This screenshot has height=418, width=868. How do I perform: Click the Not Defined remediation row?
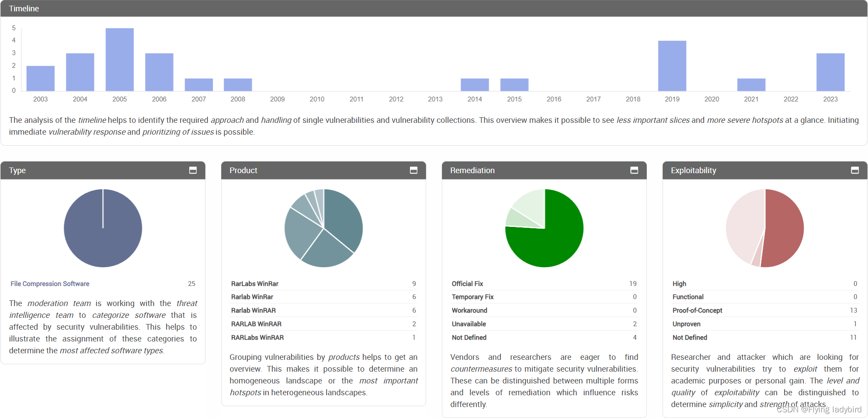tap(544, 338)
